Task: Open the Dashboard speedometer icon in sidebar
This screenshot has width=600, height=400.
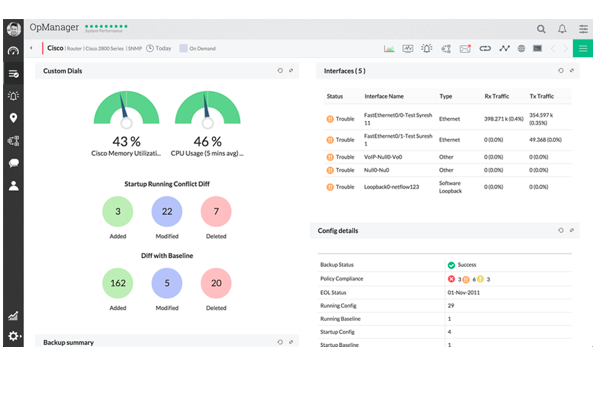Action: point(13,50)
